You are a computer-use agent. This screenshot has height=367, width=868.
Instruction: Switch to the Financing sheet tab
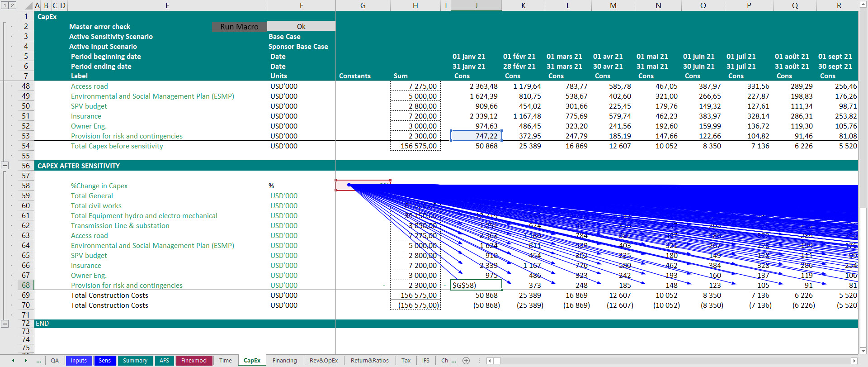click(x=285, y=361)
